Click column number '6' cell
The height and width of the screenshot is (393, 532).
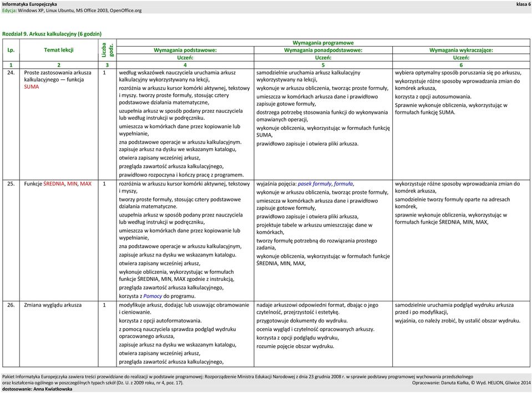point(461,65)
